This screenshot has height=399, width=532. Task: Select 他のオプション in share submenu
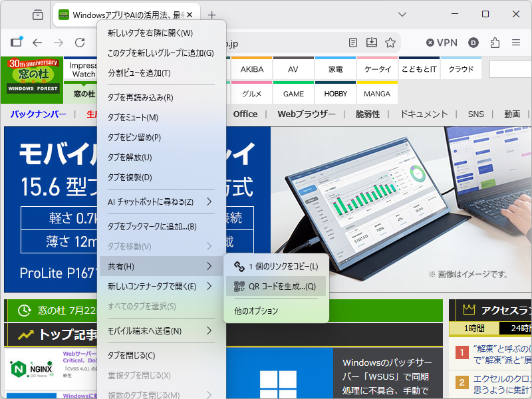[276, 311]
